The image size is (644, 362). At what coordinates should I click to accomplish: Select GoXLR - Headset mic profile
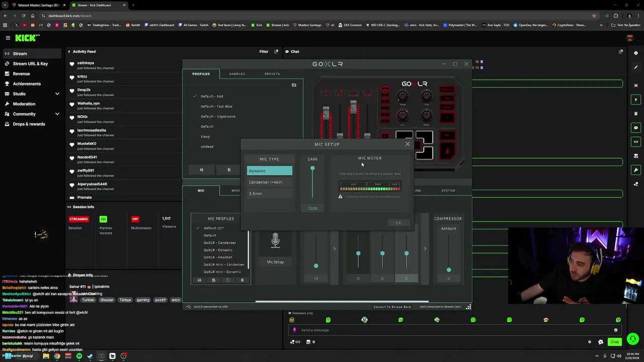coord(218,257)
